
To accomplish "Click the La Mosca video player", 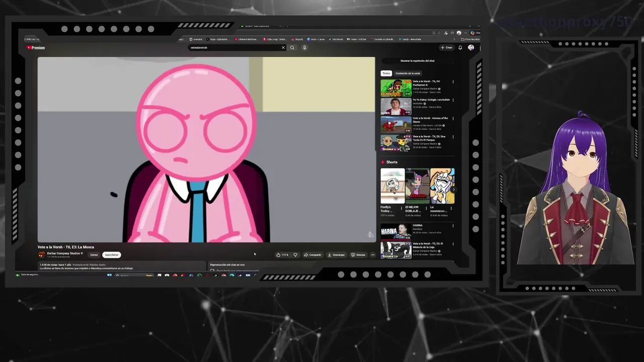I will point(206,150).
